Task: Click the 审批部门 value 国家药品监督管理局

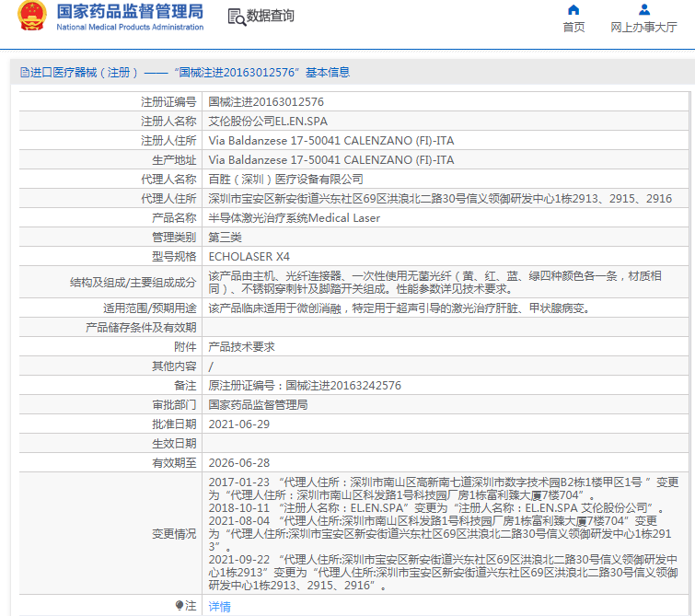Action: click(258, 405)
